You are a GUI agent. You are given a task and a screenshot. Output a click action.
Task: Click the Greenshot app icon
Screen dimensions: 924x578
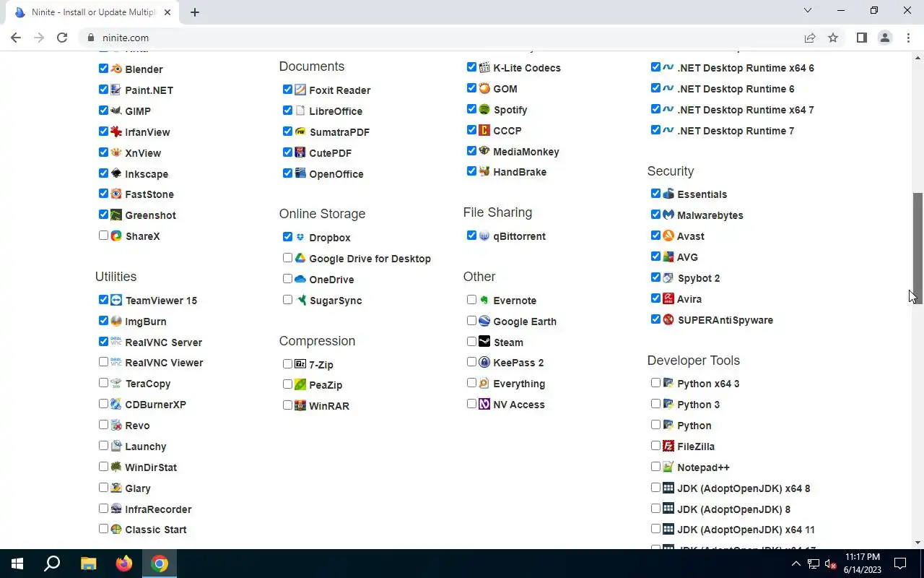[116, 215]
